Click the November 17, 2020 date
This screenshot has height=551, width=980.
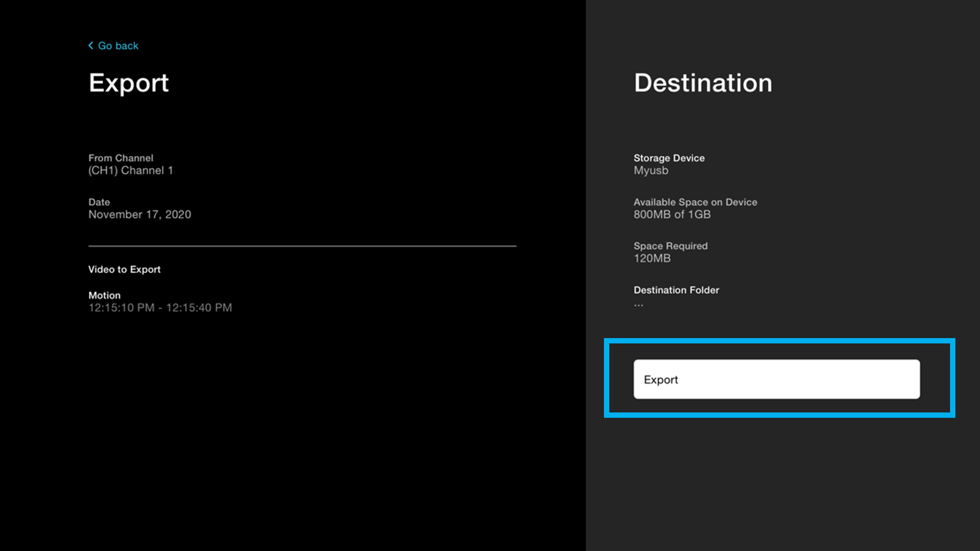pos(140,215)
